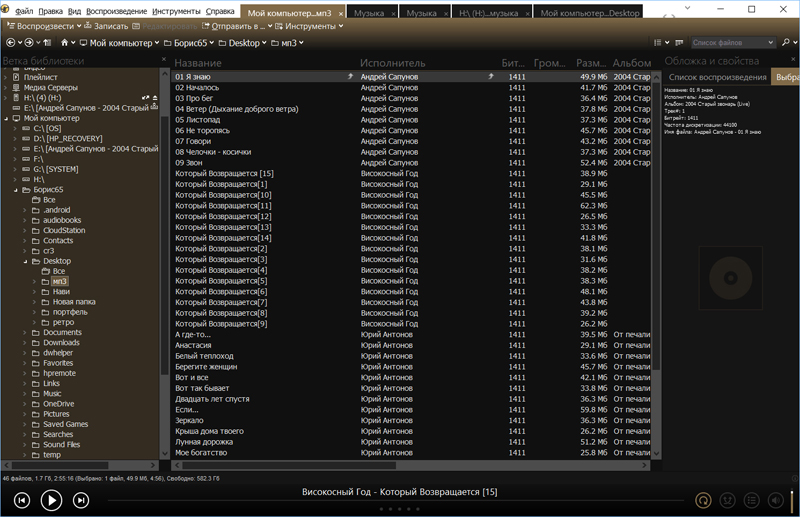Open the Now Playing list icon
The image size is (800, 517).
(x=752, y=501)
